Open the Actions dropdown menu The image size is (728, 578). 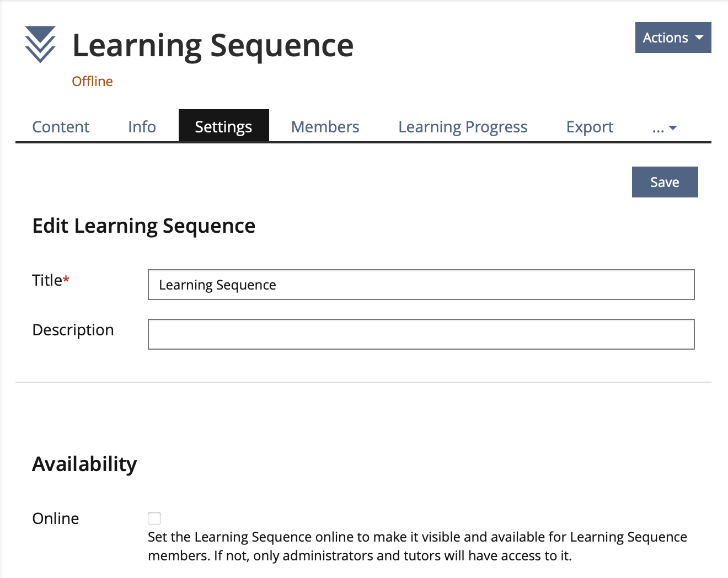(x=673, y=38)
